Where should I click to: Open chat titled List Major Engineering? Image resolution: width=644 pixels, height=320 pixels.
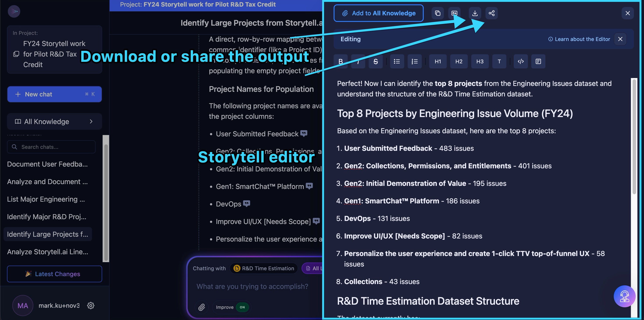click(46, 199)
